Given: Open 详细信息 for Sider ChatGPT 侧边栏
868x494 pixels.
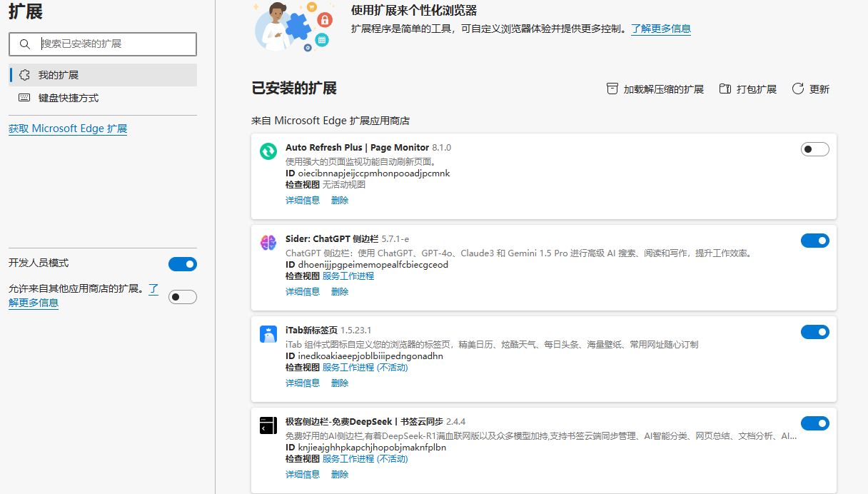Looking at the screenshot, I should pyautogui.click(x=303, y=292).
